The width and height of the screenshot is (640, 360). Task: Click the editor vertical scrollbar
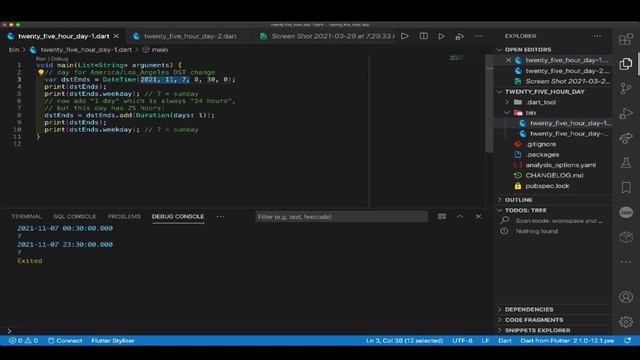point(489,104)
